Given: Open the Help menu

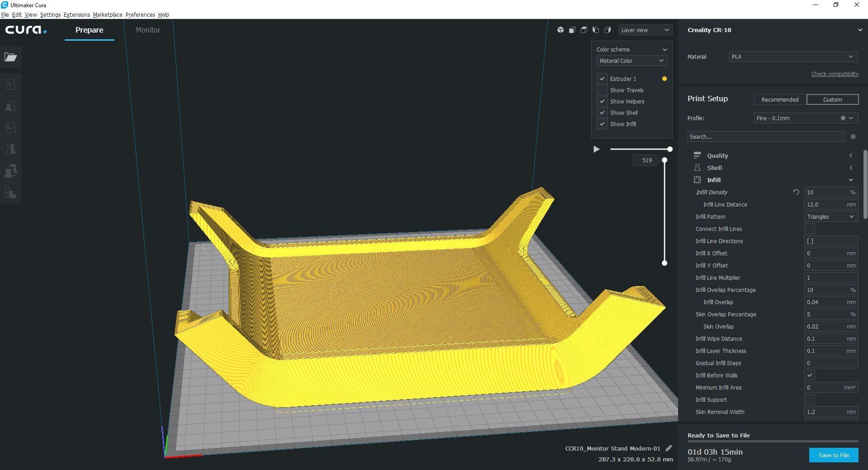Looking at the screenshot, I should point(163,14).
